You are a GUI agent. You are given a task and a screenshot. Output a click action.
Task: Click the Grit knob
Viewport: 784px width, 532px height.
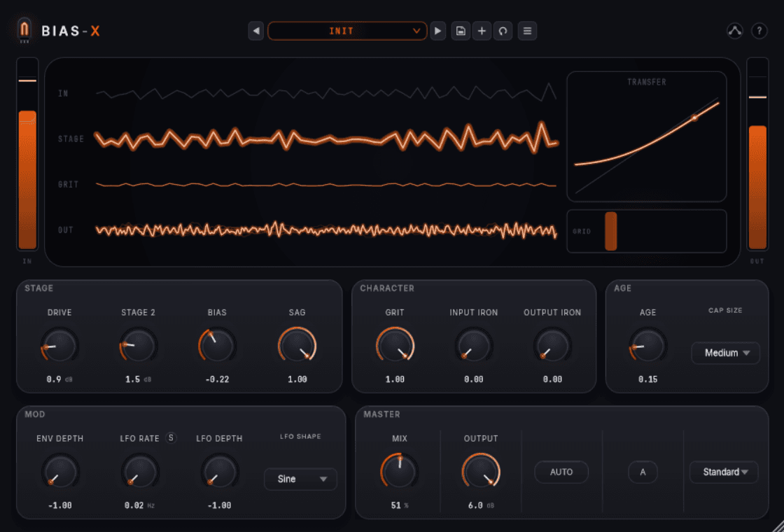pos(395,346)
